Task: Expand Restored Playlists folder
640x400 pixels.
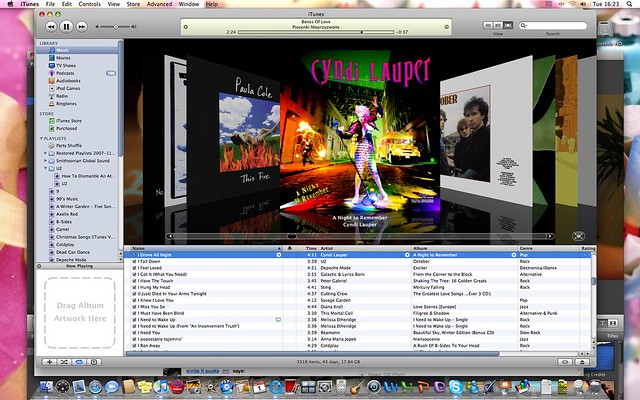Action: pyautogui.click(x=45, y=153)
